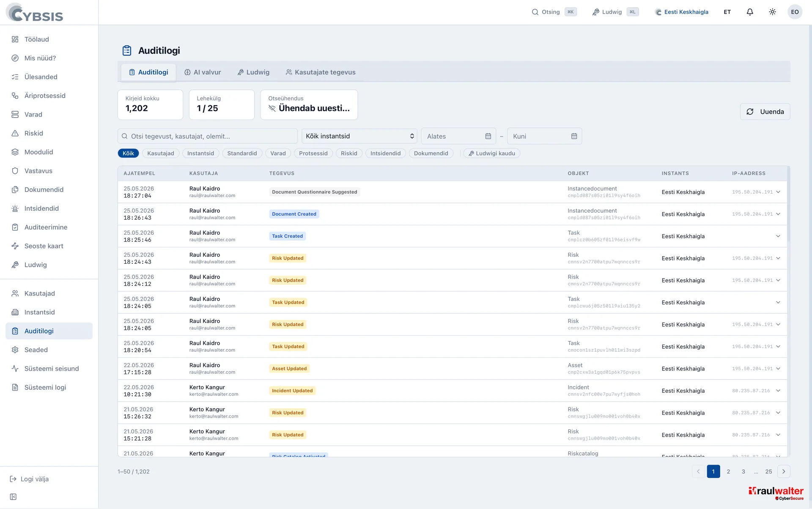Go to next page arrow
This screenshot has height=509, width=812.
pyautogui.click(x=784, y=471)
